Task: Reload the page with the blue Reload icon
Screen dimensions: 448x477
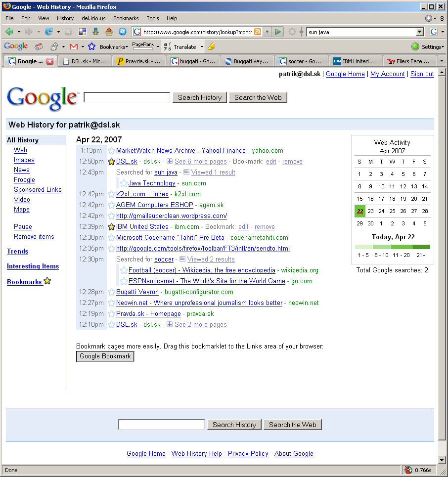Action: tap(48, 32)
